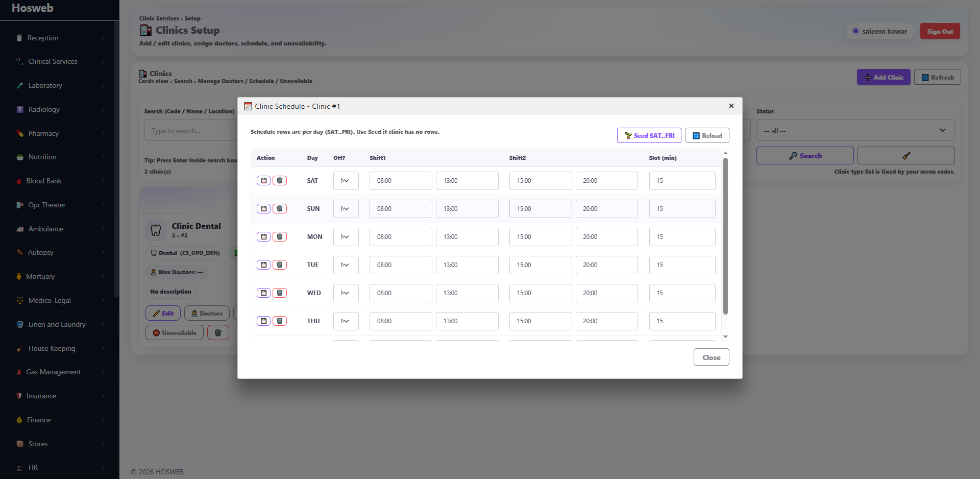Image resolution: width=980 pixels, height=479 pixels.
Task: Click Edit on Clinic Dental card
Action: [x=163, y=313]
